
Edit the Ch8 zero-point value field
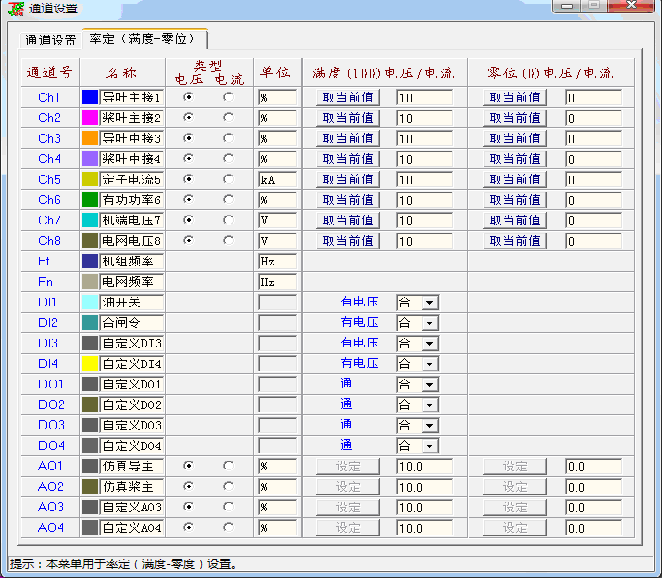[x=593, y=241]
